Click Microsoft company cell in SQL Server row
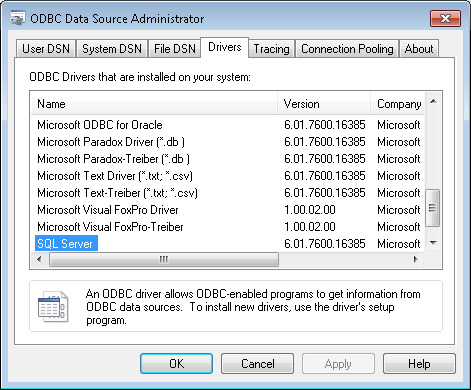Screen dimensions: 471x390 pyautogui.click(x=399, y=244)
